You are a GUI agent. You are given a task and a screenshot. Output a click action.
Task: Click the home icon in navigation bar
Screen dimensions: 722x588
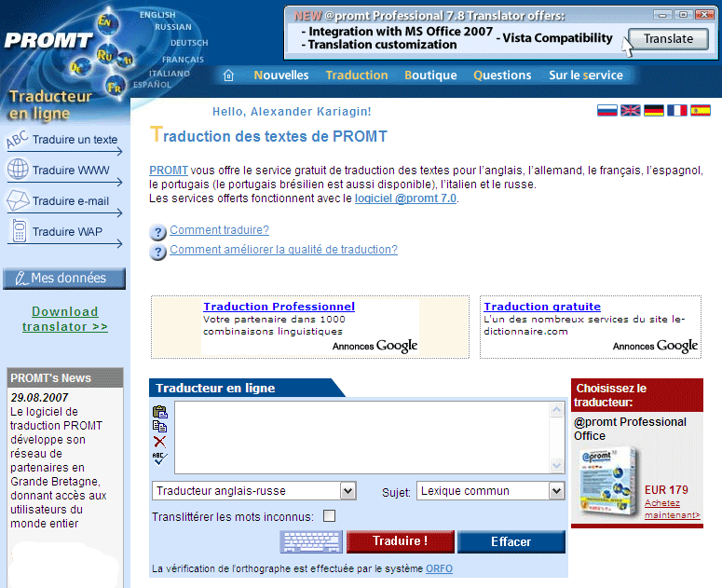228,75
